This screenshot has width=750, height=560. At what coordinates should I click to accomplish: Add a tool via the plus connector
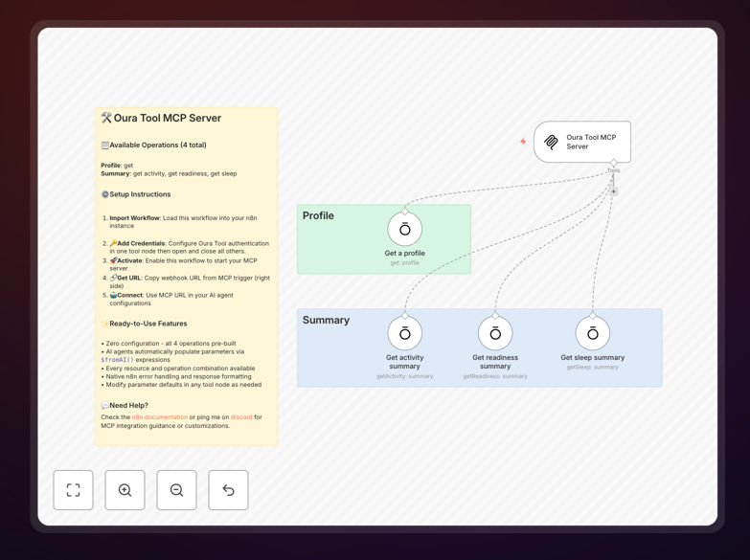coord(614,191)
